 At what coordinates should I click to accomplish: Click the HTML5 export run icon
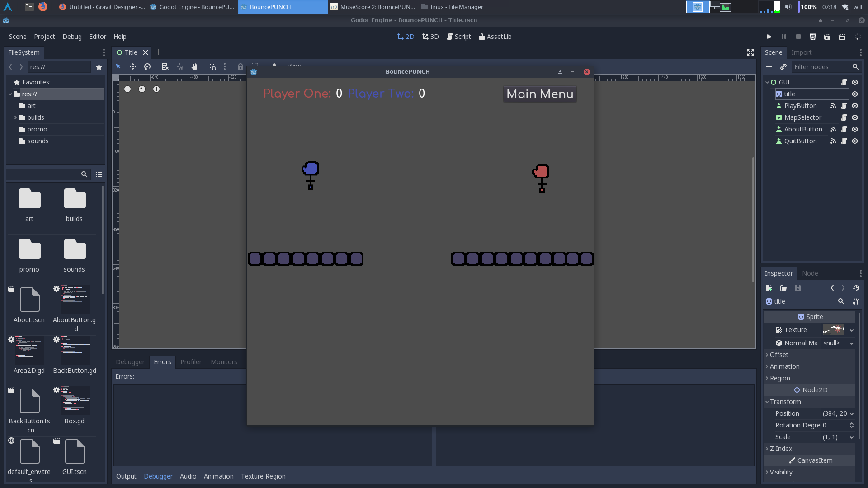(x=813, y=37)
